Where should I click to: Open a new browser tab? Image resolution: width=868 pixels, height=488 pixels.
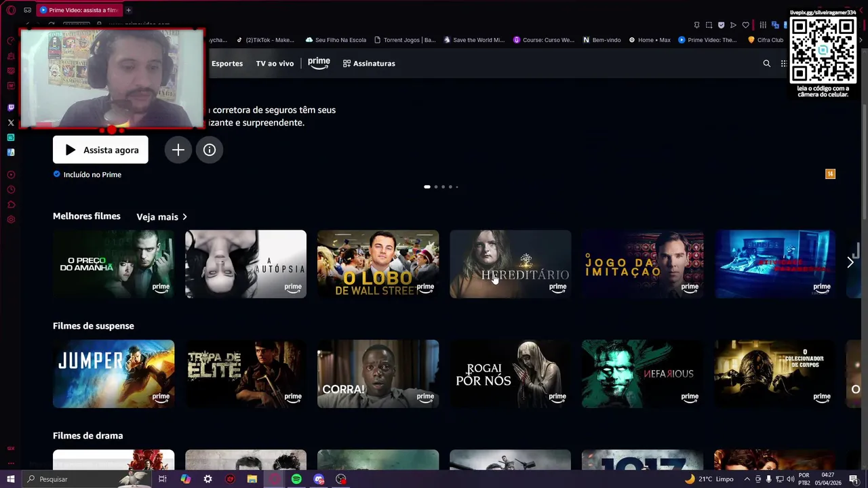(128, 10)
